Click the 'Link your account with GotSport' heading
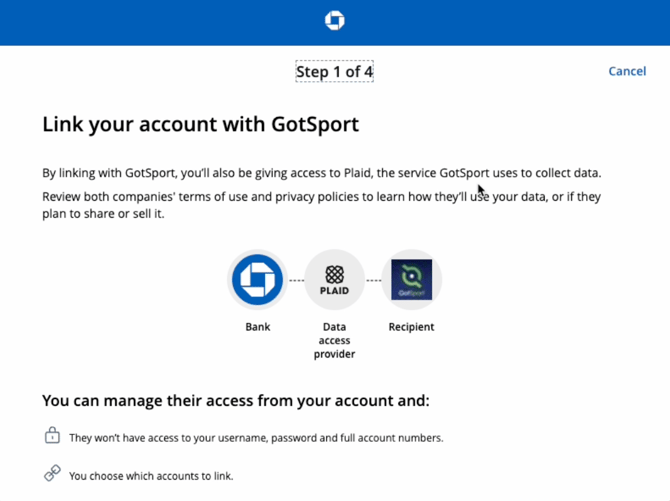Screen dimensions: 670x501 point(200,125)
